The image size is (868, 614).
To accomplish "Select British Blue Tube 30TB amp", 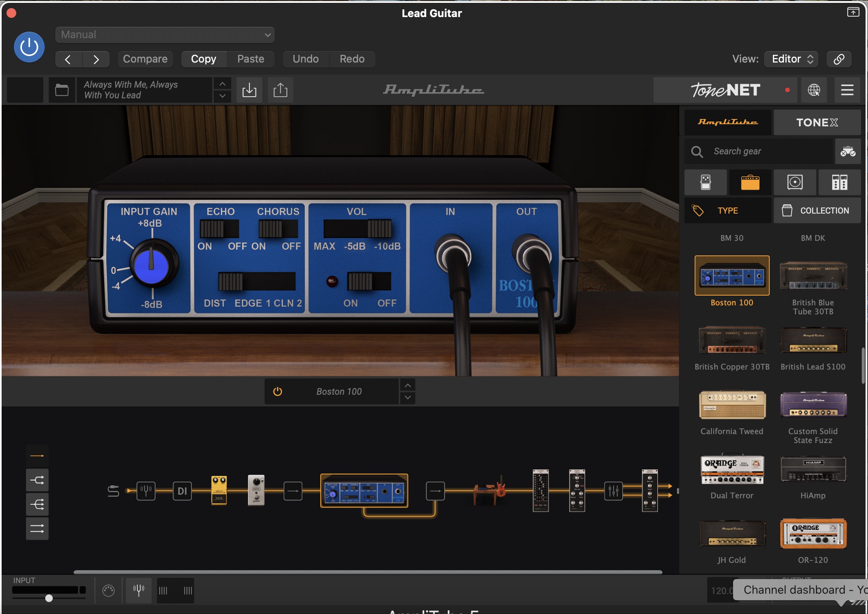I will click(x=813, y=276).
